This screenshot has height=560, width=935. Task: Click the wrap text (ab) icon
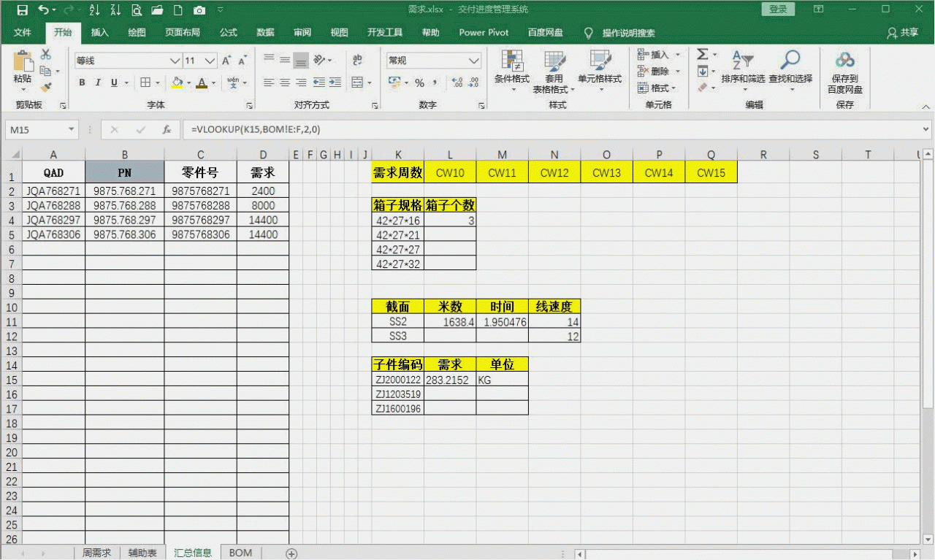coord(357,60)
